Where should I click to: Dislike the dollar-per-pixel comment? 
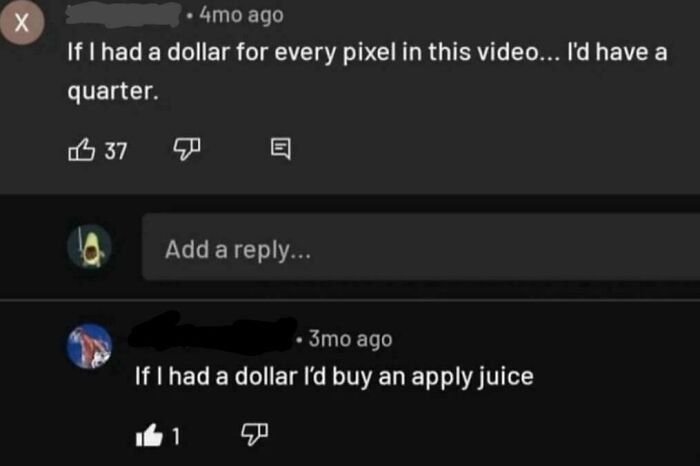[x=187, y=149]
